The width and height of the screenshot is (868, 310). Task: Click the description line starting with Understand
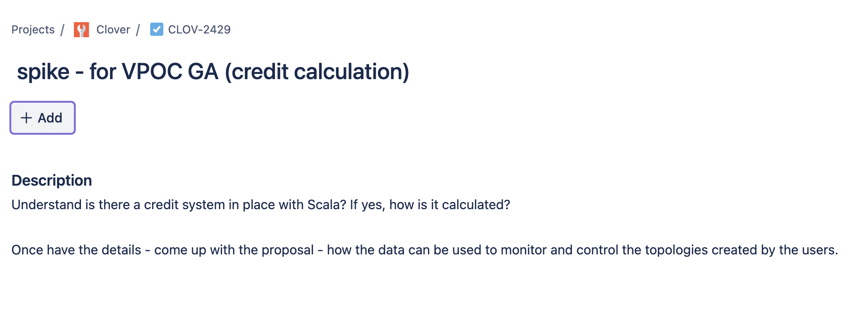tap(261, 205)
